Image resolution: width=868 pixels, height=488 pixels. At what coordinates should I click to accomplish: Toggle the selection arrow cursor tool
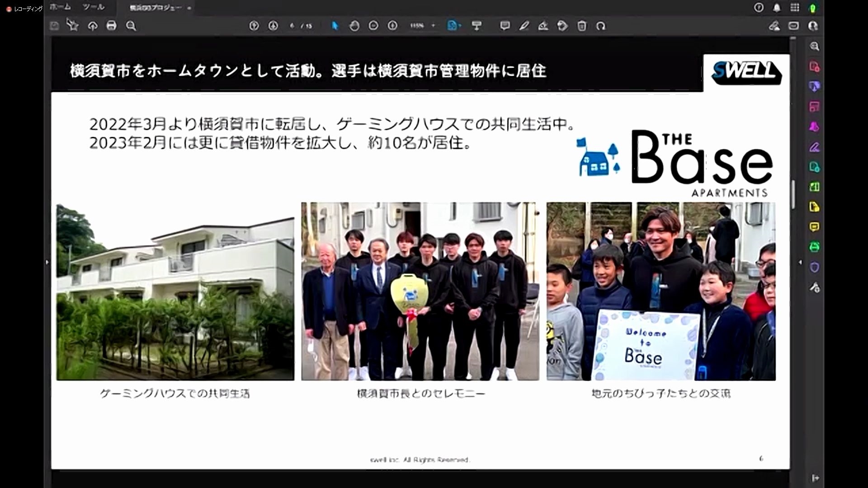click(x=335, y=26)
